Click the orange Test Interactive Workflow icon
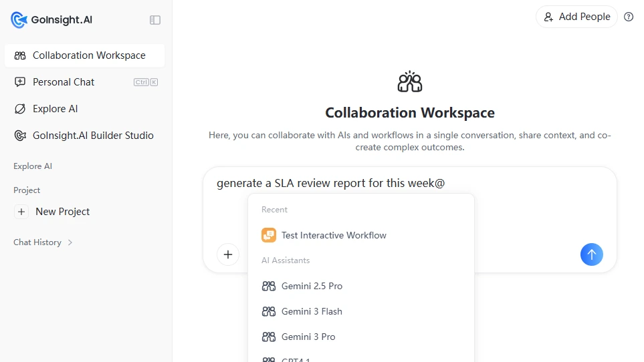Screen dimensions: 644x362 (x=269, y=235)
